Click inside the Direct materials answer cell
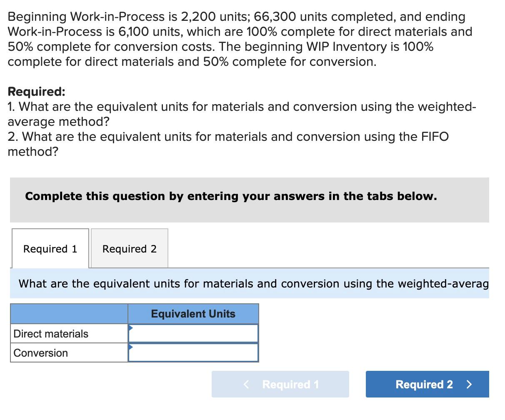The image size is (505, 420). 193,332
